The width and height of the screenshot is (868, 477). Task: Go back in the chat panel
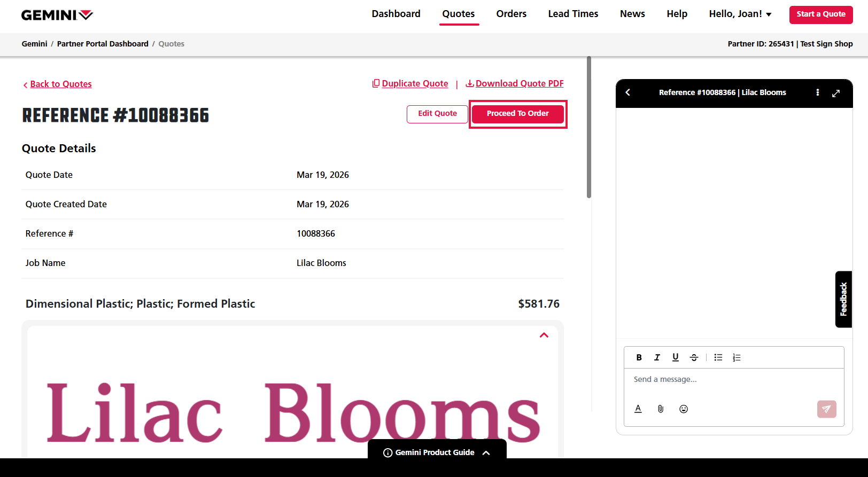click(628, 92)
